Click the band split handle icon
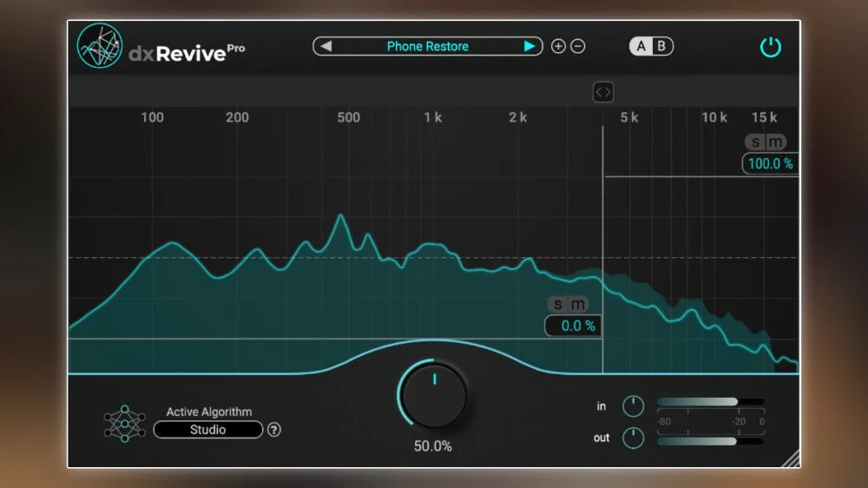 [603, 92]
